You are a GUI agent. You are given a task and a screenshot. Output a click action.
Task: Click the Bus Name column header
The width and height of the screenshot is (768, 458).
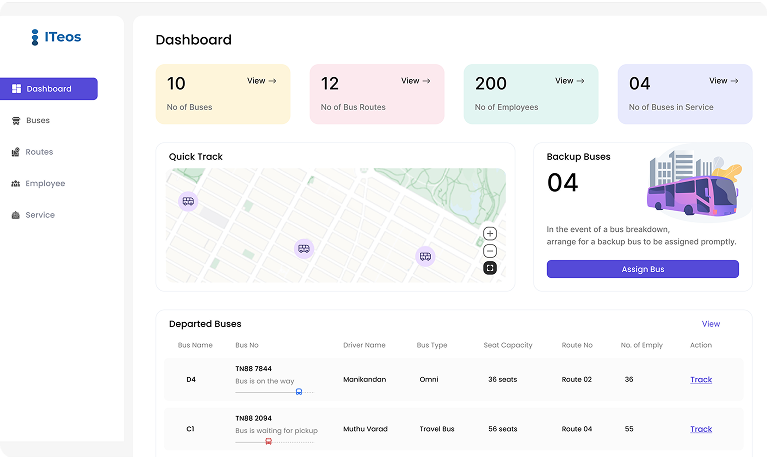click(x=195, y=345)
